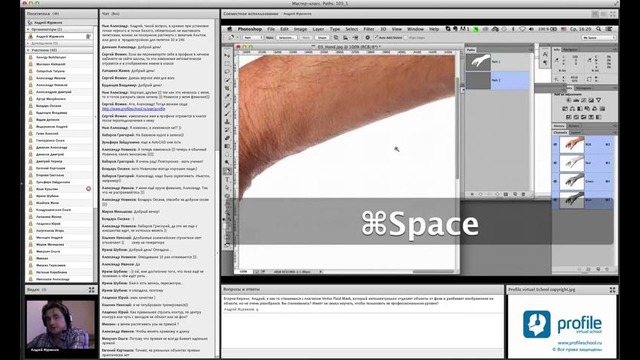The height and width of the screenshot is (360, 640).
Task: Add a Vibrance adjustment
Action: pyautogui.click(x=598, y=100)
